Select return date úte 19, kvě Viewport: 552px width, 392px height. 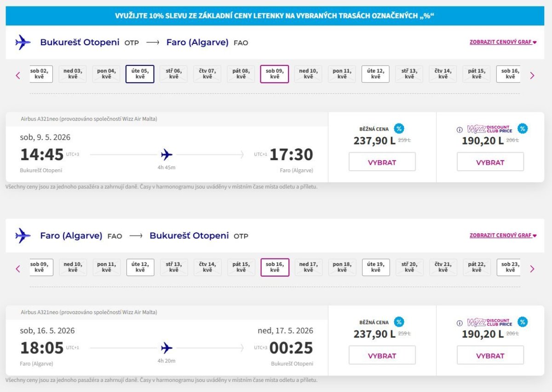[x=376, y=267]
